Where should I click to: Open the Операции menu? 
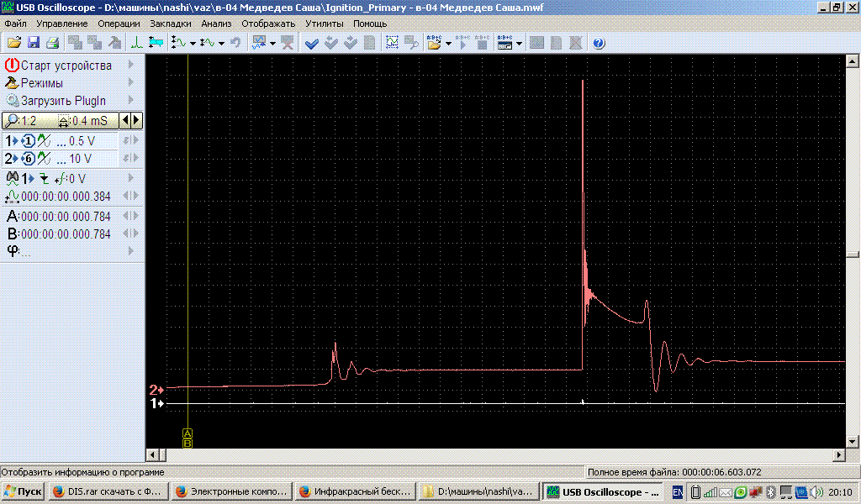119,24
